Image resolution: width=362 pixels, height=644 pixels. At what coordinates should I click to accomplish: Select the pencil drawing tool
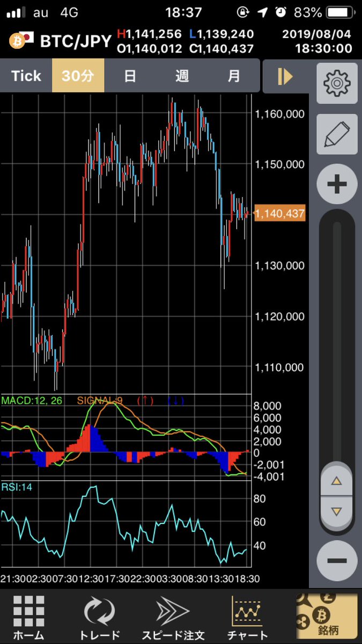click(x=336, y=134)
